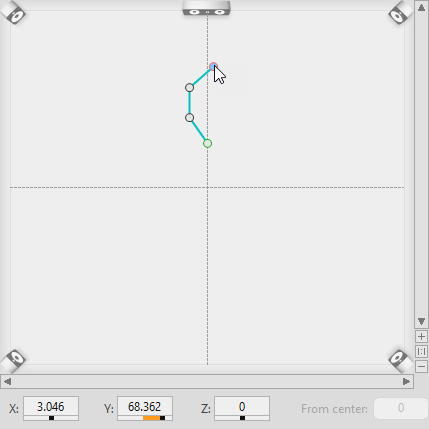Click the Z coordinate field
The width and height of the screenshot is (429, 429).
[x=242, y=407]
